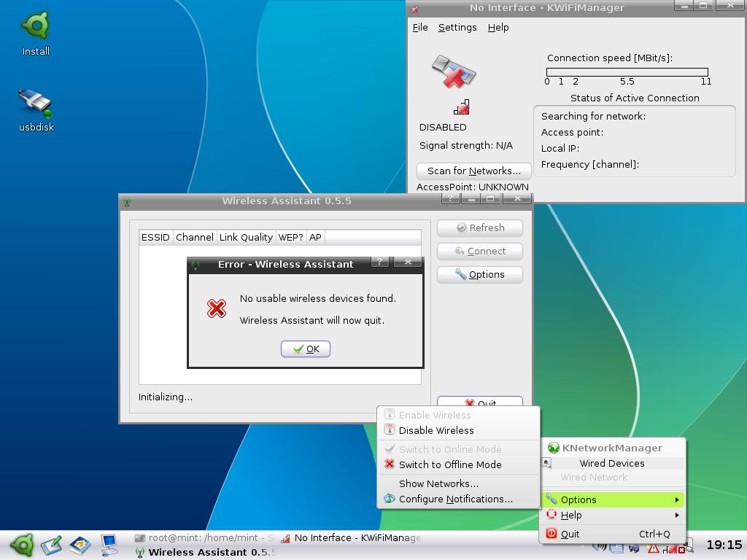Sort the list by the Link Quality column header
The height and width of the screenshot is (560, 747).
pos(246,237)
